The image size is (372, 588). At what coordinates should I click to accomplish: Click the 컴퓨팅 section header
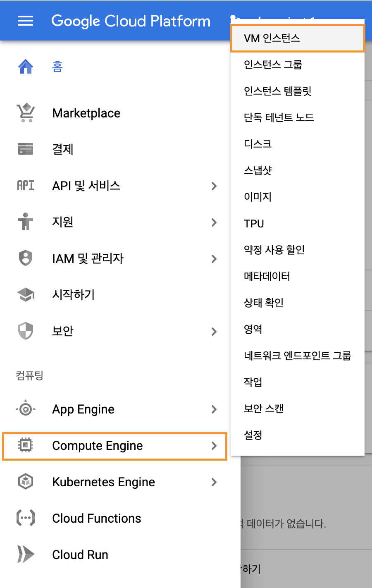point(29,375)
